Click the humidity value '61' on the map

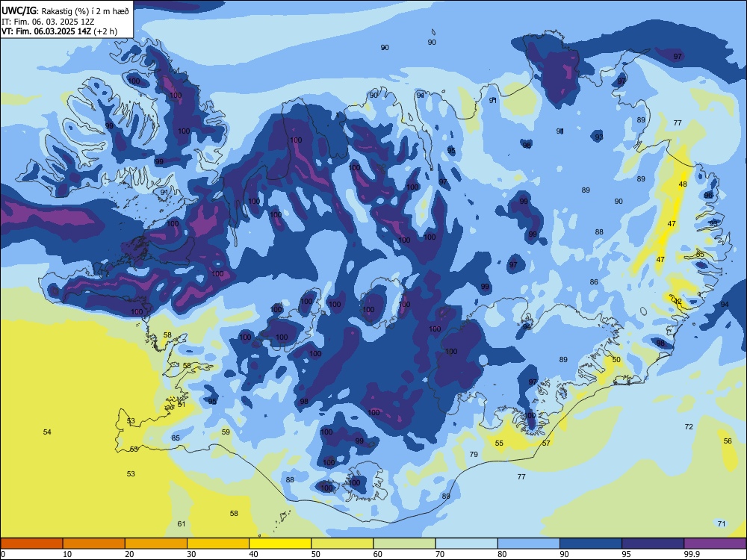pos(182,524)
